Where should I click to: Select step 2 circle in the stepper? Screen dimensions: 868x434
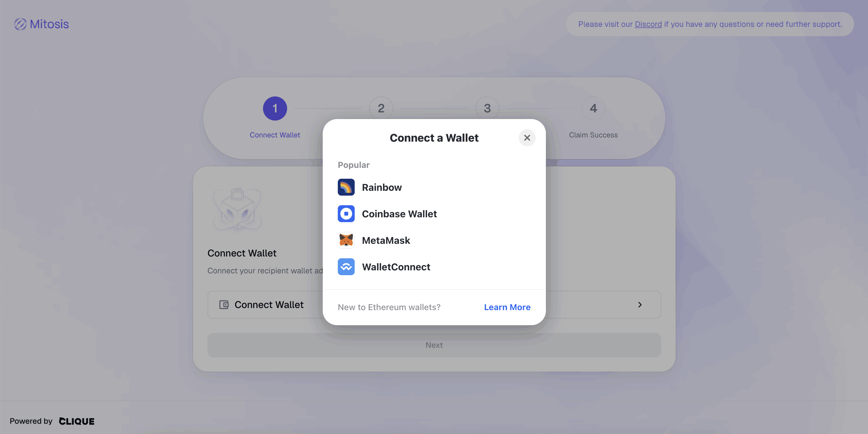[381, 108]
